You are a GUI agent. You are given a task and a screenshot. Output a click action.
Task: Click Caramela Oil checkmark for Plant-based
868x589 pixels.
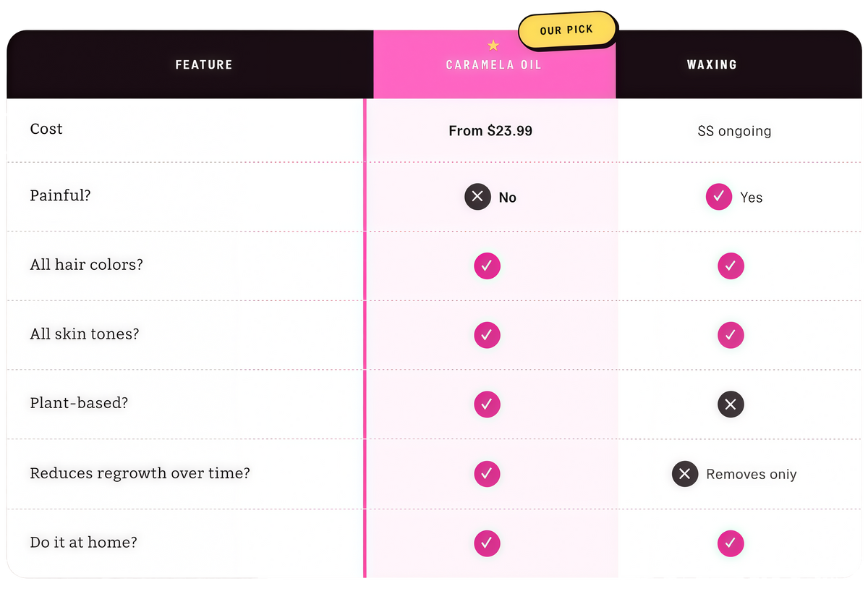coord(487,404)
